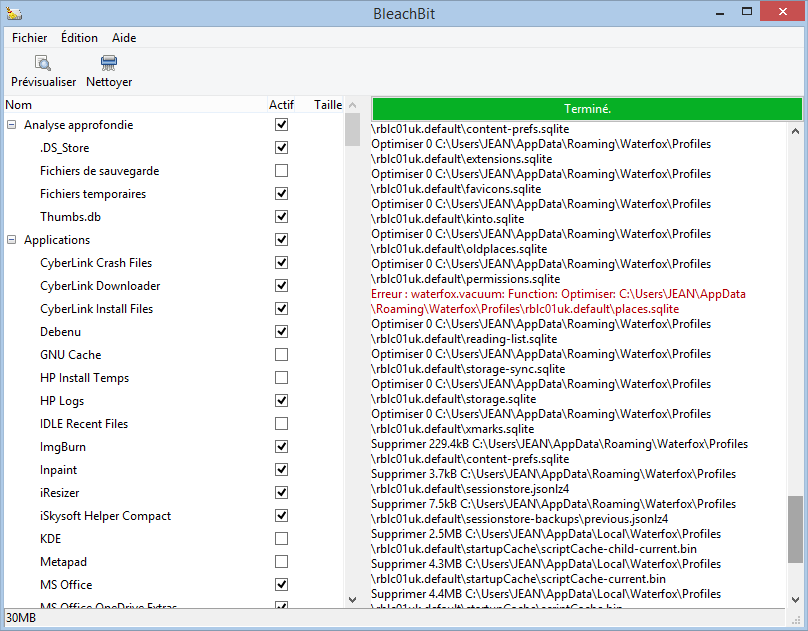Click the cleaner list scroll up arrow
Image resolution: width=808 pixels, height=631 pixels.
[352, 105]
